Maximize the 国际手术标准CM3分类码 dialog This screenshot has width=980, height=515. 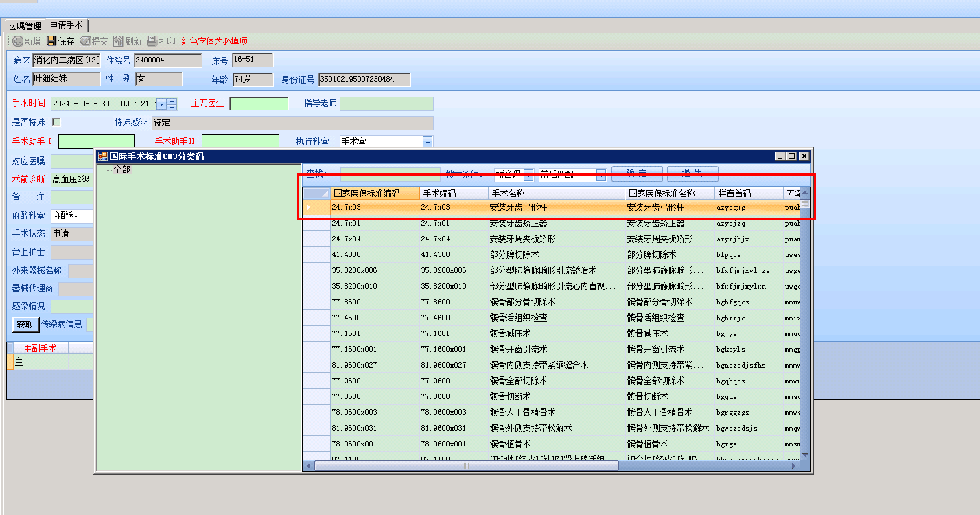click(x=791, y=156)
